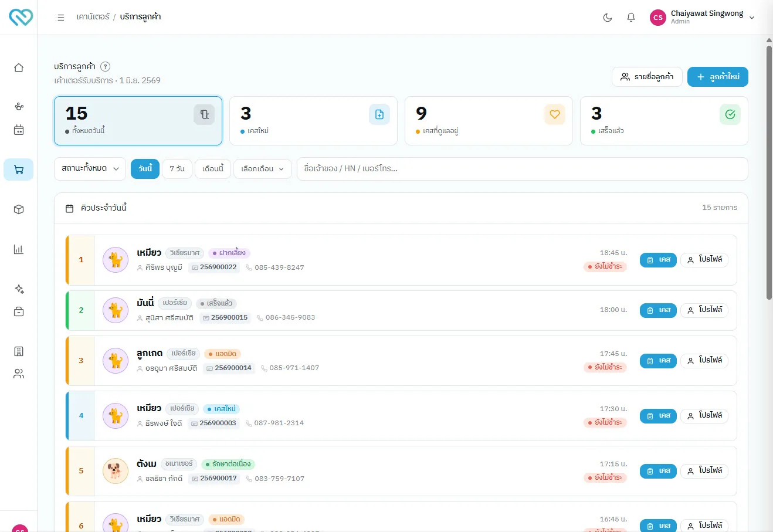Select the 7 วัน filter tab
Image resolution: width=773 pixels, height=532 pixels.
coord(177,169)
